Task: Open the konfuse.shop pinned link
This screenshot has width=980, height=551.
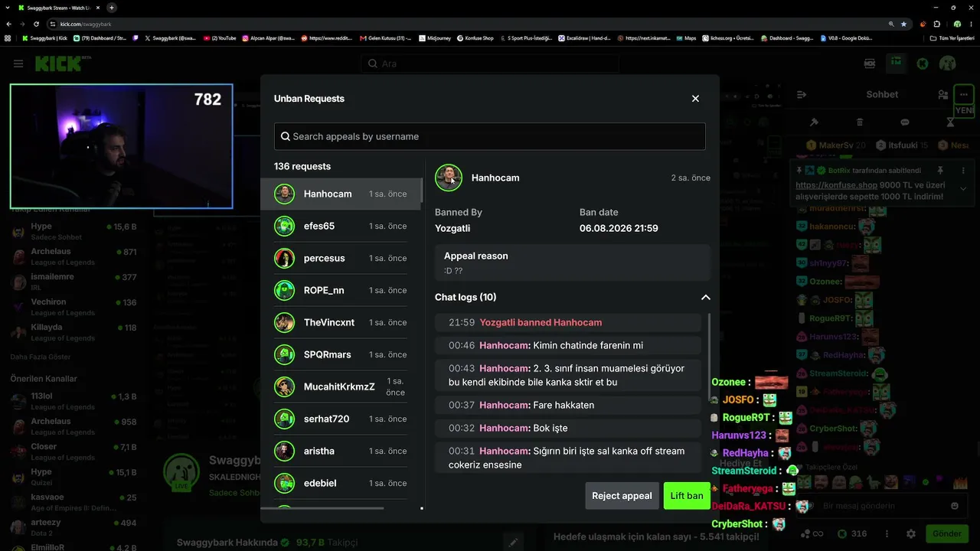Action: tap(835, 185)
